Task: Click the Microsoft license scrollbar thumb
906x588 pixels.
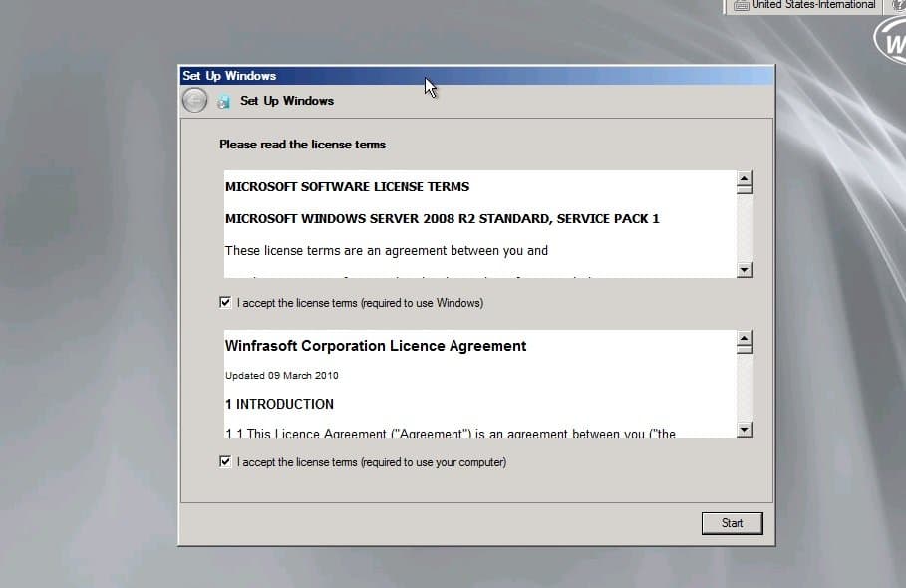Action: click(x=745, y=189)
